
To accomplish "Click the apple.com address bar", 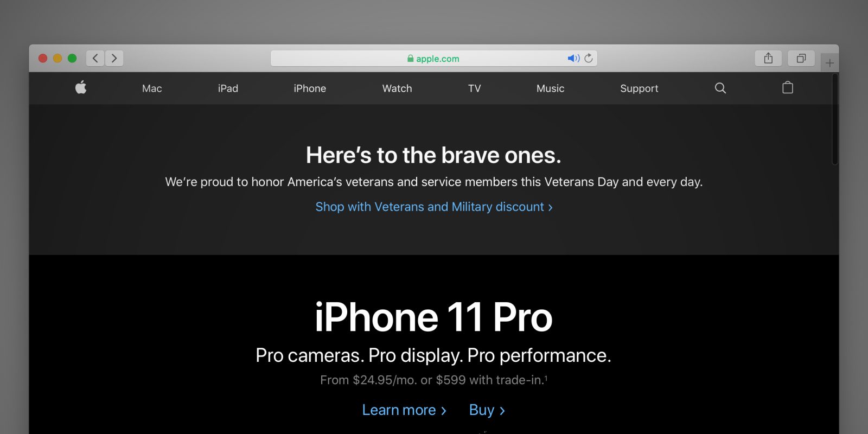I will pyautogui.click(x=434, y=58).
